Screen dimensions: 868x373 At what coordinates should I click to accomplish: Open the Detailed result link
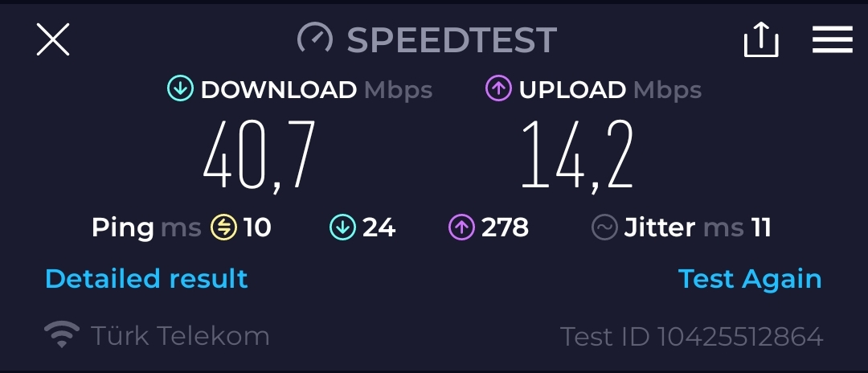pos(147,278)
